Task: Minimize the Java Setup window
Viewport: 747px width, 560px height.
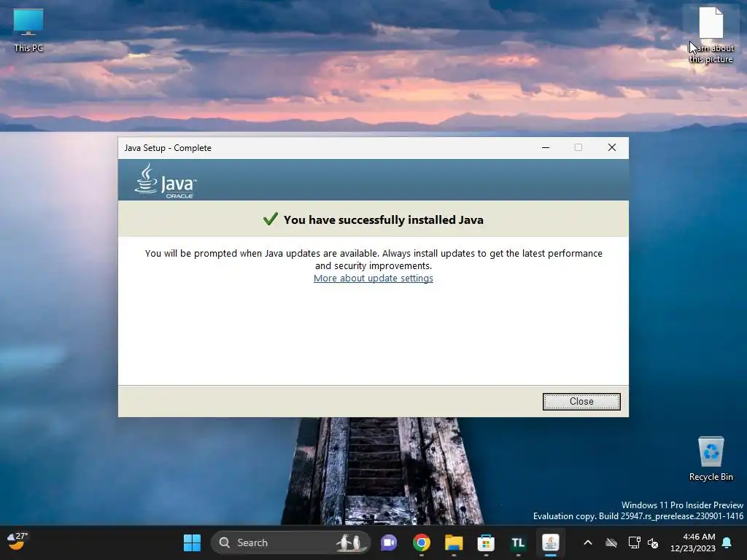Action: [546, 147]
